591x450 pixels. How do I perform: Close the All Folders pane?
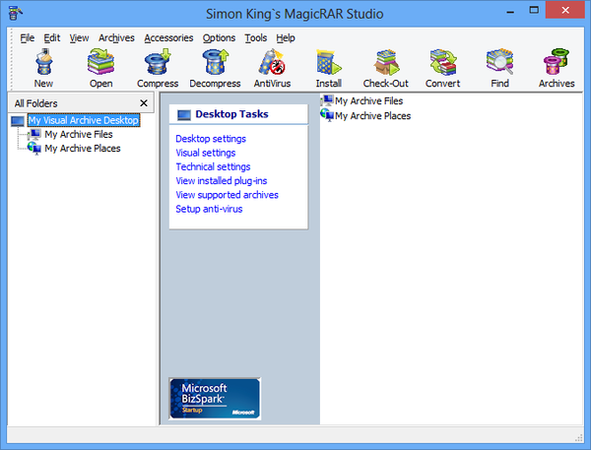click(x=144, y=103)
